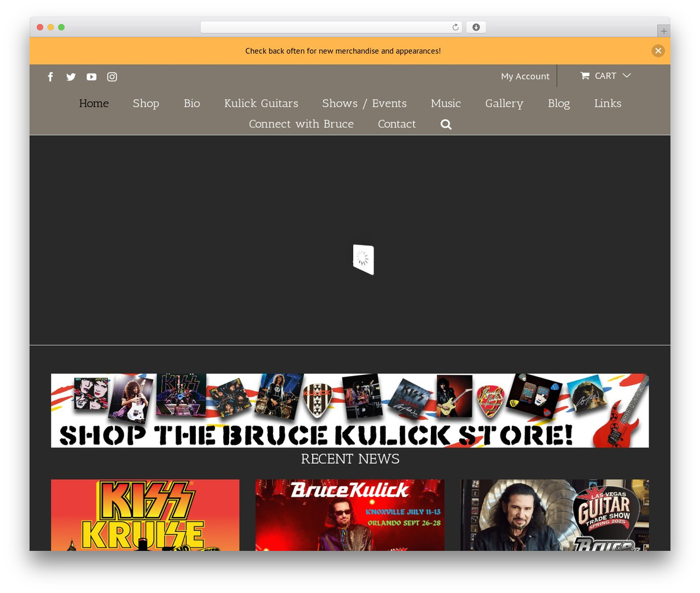Open the Instagram social icon

112,77
